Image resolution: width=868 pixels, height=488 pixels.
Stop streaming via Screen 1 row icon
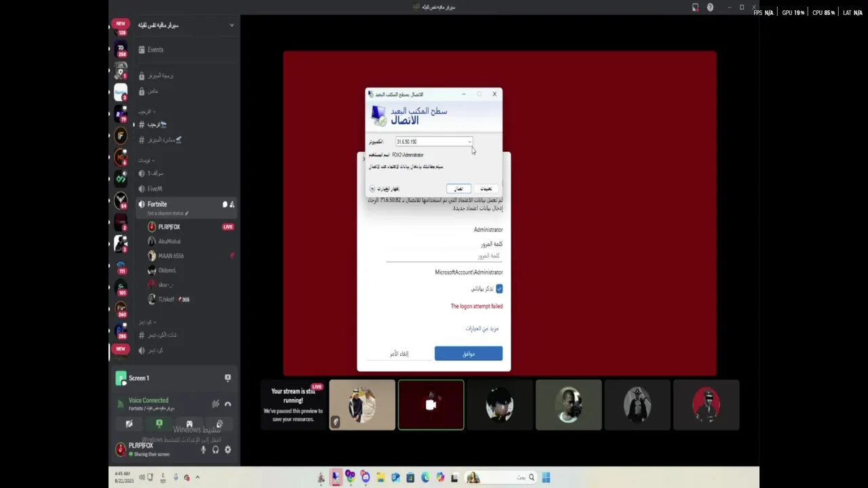pyautogui.click(x=228, y=378)
